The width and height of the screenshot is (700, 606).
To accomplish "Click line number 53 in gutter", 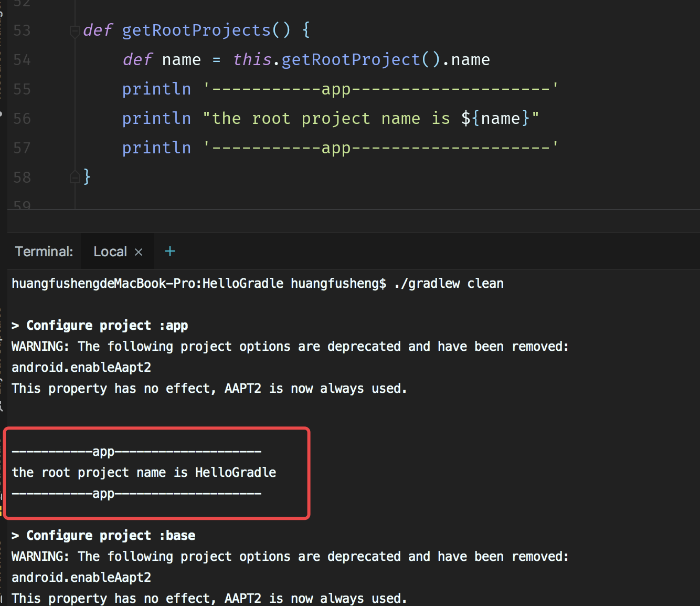I will (x=22, y=30).
